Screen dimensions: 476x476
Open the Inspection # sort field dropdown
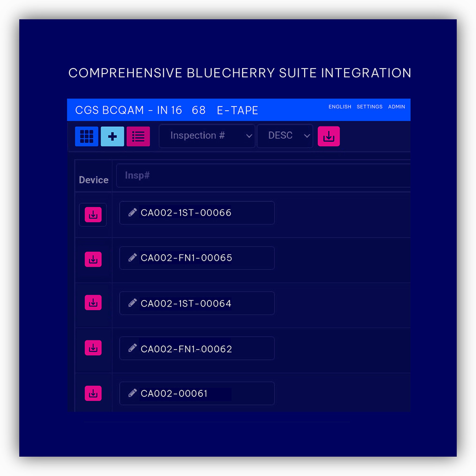(x=207, y=136)
